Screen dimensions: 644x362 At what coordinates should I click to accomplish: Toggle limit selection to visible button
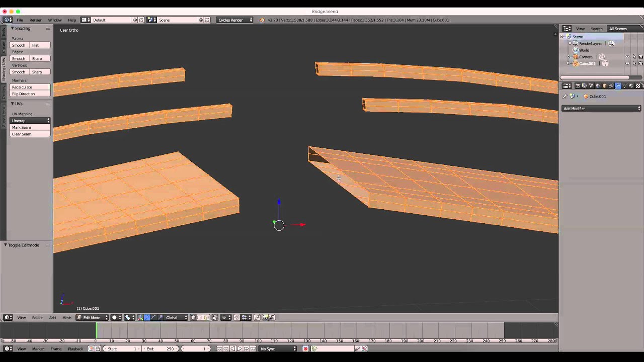(215, 317)
